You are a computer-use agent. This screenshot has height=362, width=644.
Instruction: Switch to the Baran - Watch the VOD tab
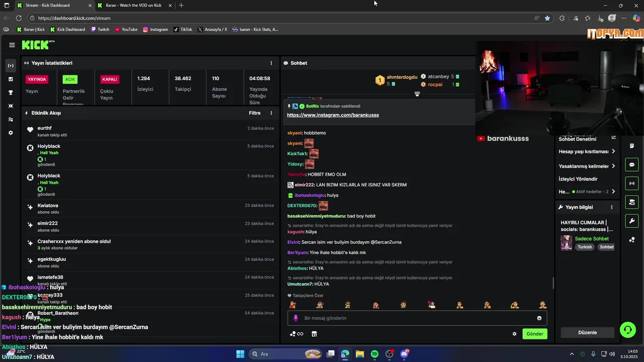click(133, 6)
